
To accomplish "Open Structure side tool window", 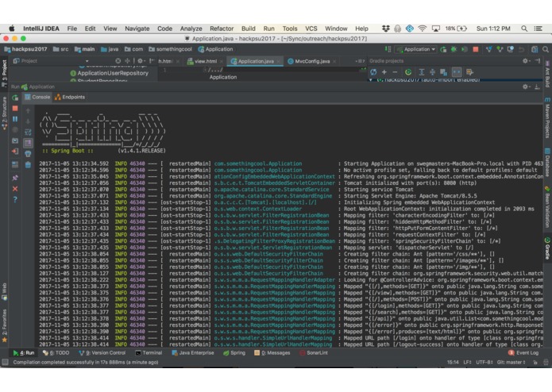I will pyautogui.click(x=4, y=113).
